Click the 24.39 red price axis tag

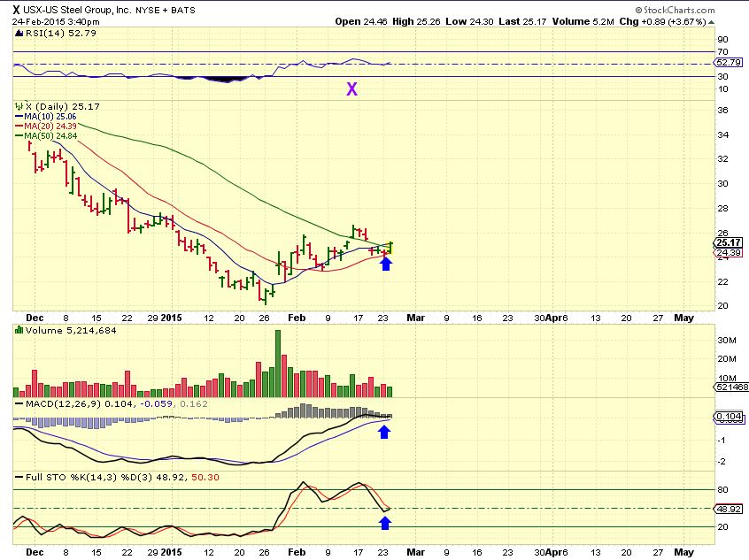729,252
